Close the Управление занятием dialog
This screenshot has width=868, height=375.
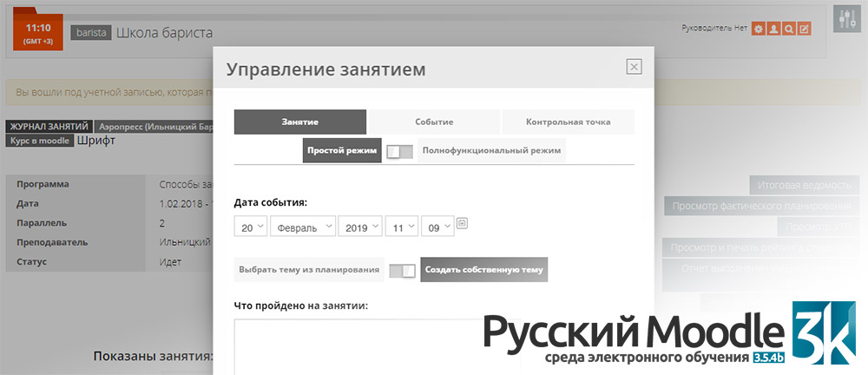pyautogui.click(x=634, y=67)
